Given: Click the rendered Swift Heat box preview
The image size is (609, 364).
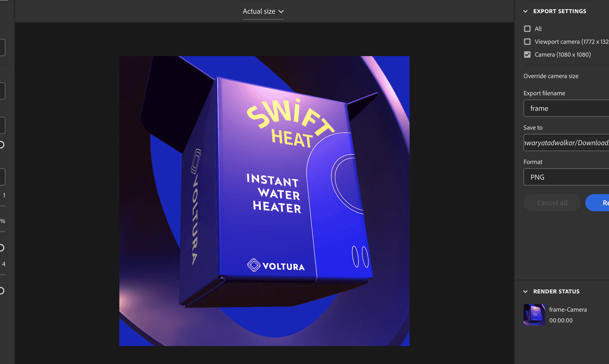Looking at the screenshot, I should tap(264, 201).
